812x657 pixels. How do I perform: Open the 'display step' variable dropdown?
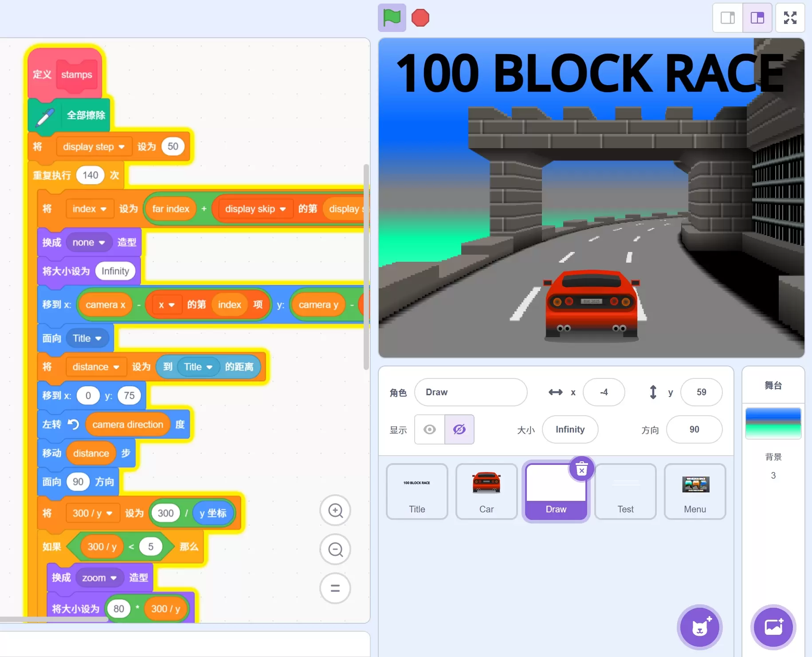pyautogui.click(x=94, y=147)
